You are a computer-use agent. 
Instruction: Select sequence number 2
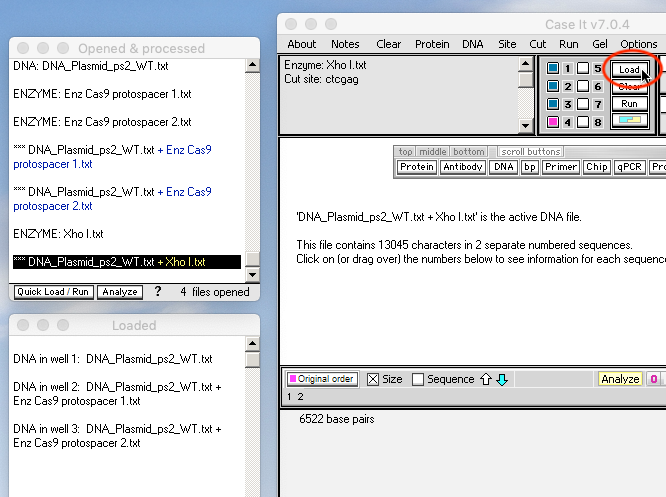pos(300,397)
